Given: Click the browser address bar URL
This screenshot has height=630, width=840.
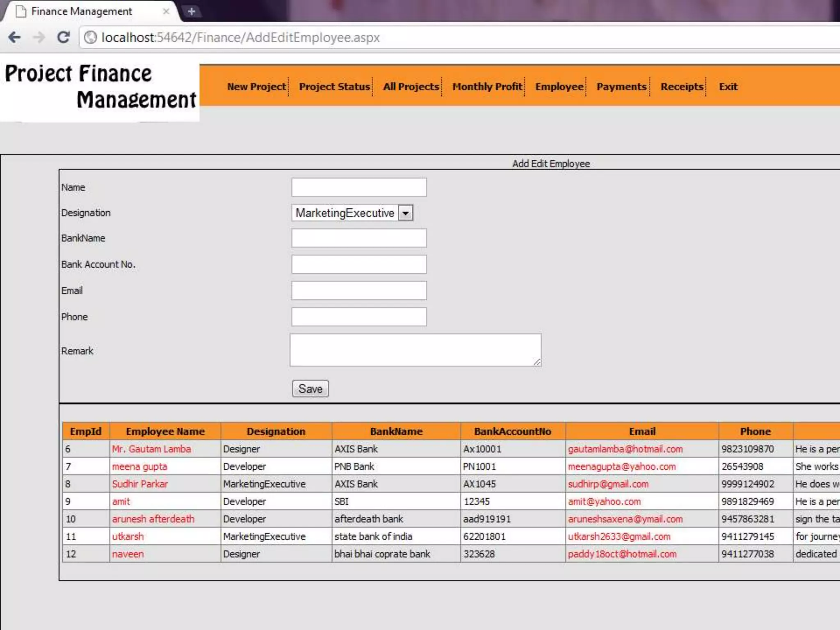Looking at the screenshot, I should tap(241, 37).
